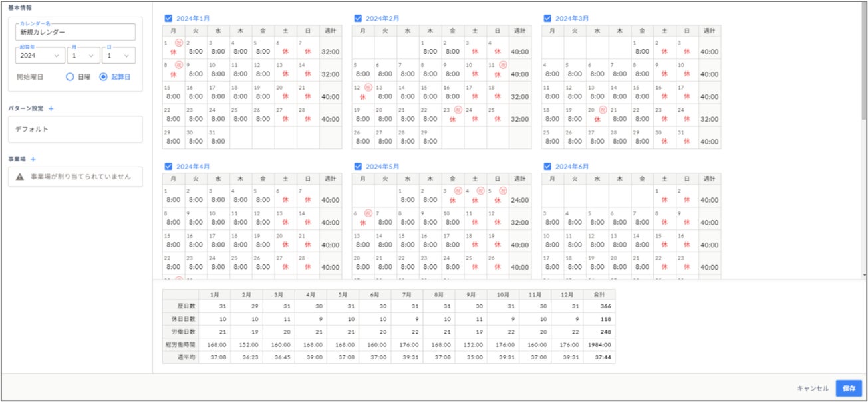The width and height of the screenshot is (868, 402).
Task: Open the 起算年 year dropdown showing 2024
Action: pyautogui.click(x=41, y=56)
